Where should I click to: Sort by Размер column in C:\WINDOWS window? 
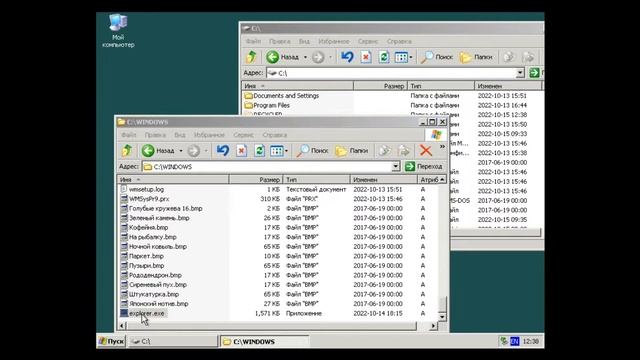click(256, 180)
